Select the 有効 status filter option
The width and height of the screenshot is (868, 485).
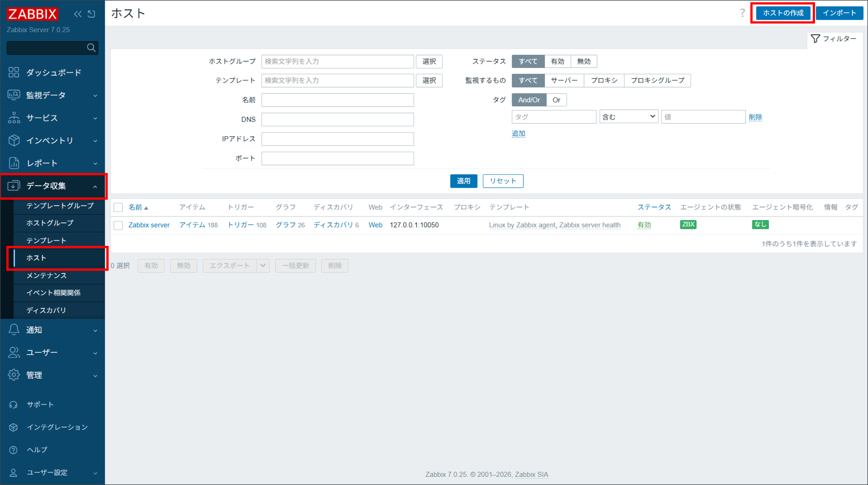point(557,61)
